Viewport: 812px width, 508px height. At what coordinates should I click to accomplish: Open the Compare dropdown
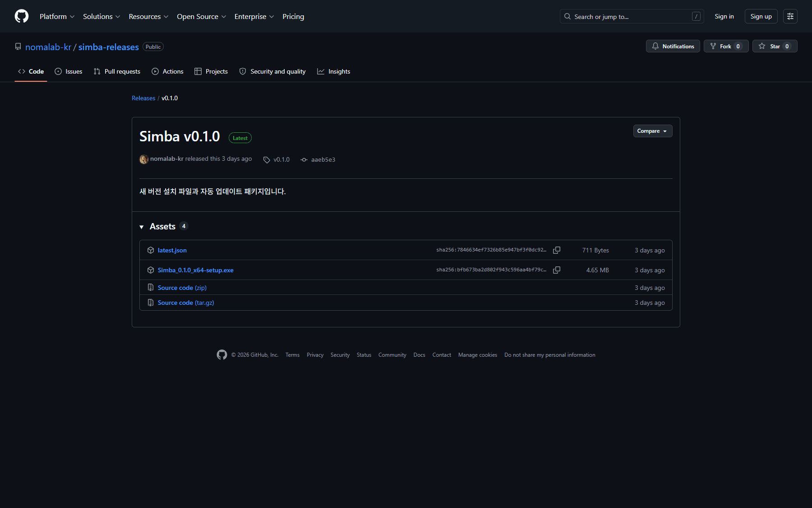(x=653, y=131)
